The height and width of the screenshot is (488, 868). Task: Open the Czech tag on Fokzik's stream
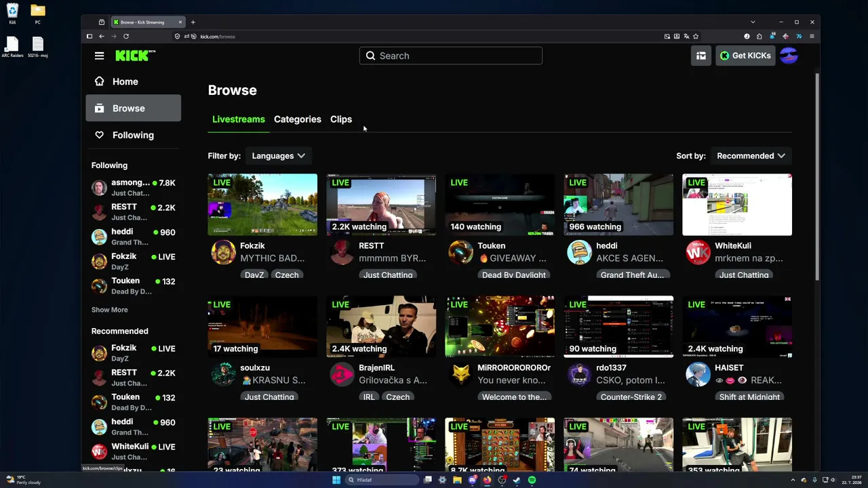287,274
